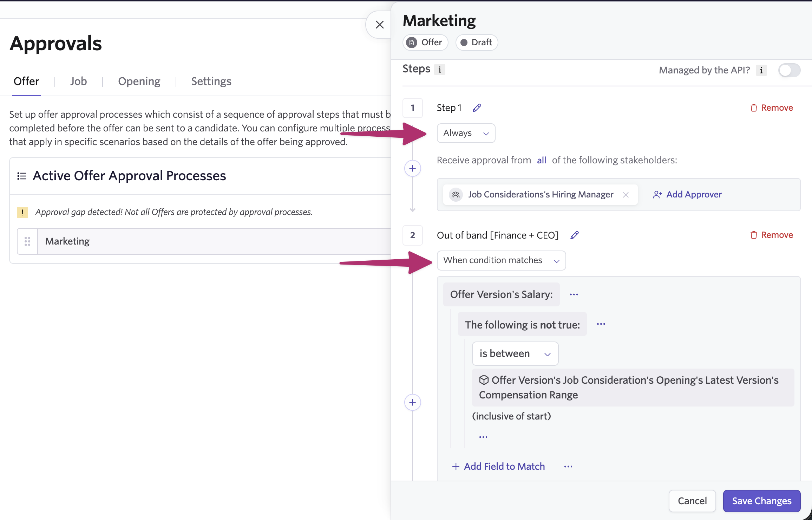
Task: Open the is between operator dropdown
Action: (515, 353)
